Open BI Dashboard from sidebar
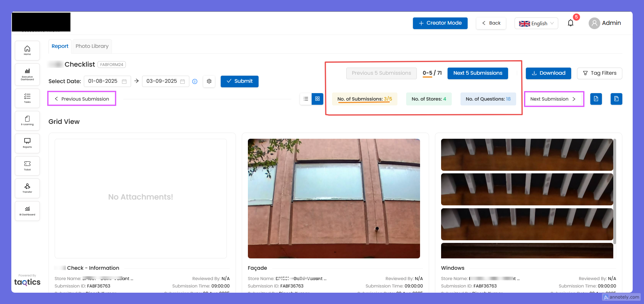This screenshot has height=304, width=644. click(x=27, y=211)
